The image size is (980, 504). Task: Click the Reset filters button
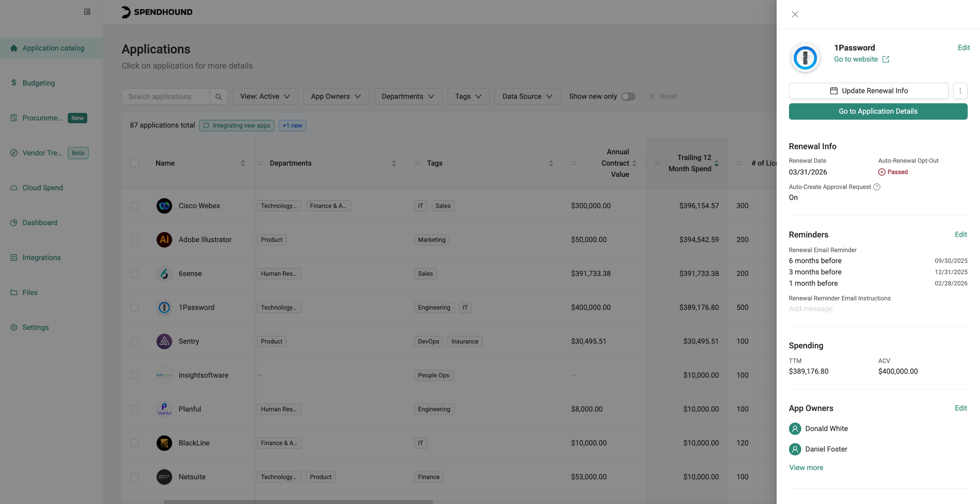(x=663, y=97)
